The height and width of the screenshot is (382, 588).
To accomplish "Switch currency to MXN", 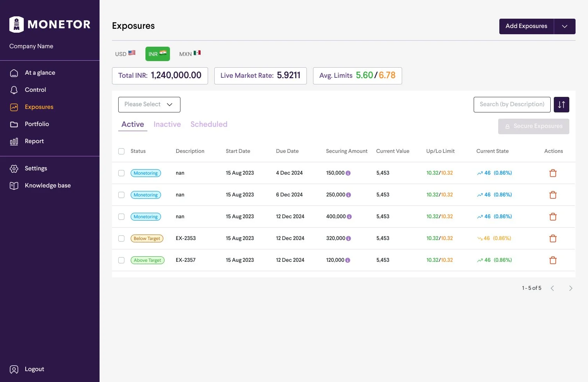I will [190, 54].
